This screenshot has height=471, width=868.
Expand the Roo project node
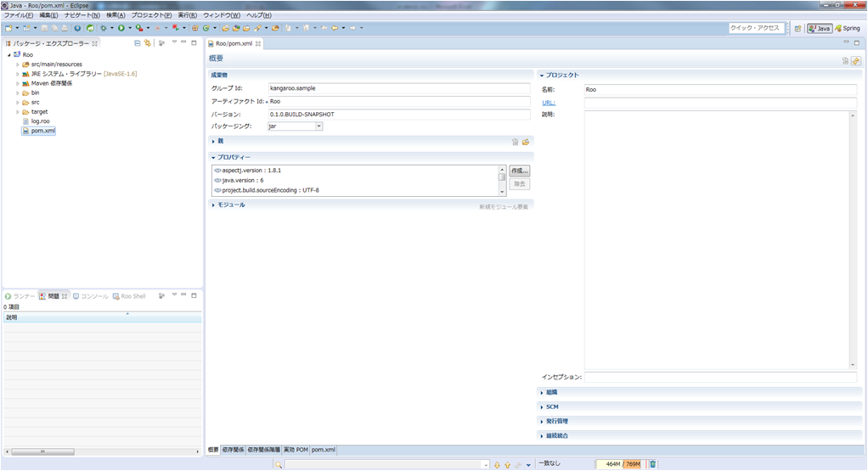tap(8, 54)
